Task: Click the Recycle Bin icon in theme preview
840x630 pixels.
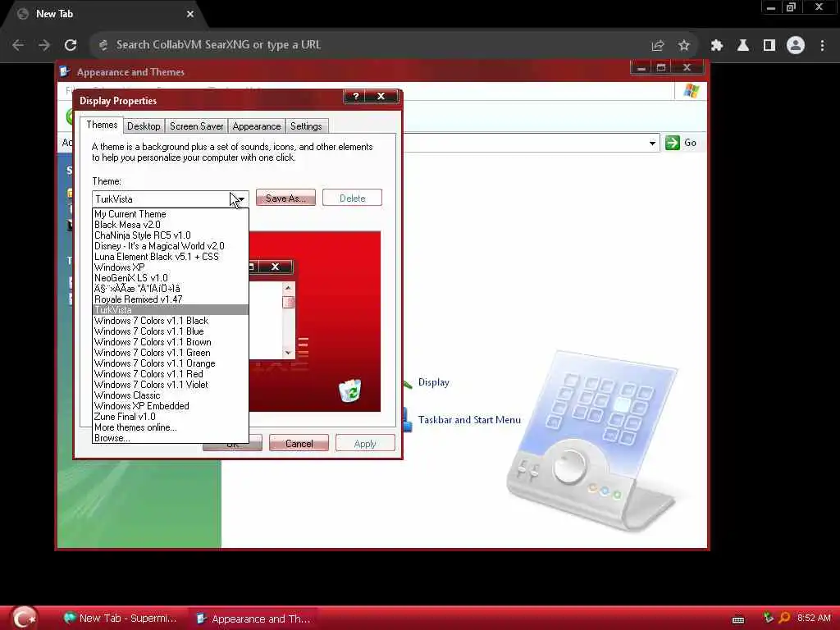Action: pyautogui.click(x=350, y=390)
